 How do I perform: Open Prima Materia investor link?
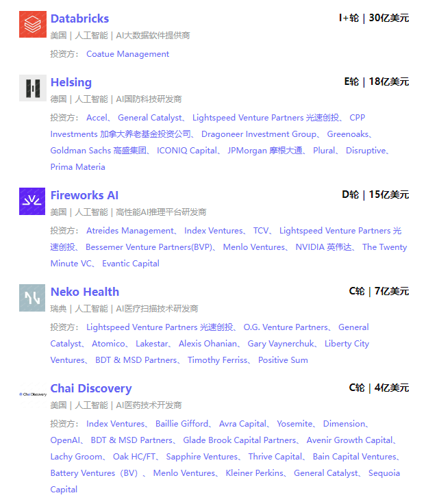tap(78, 167)
